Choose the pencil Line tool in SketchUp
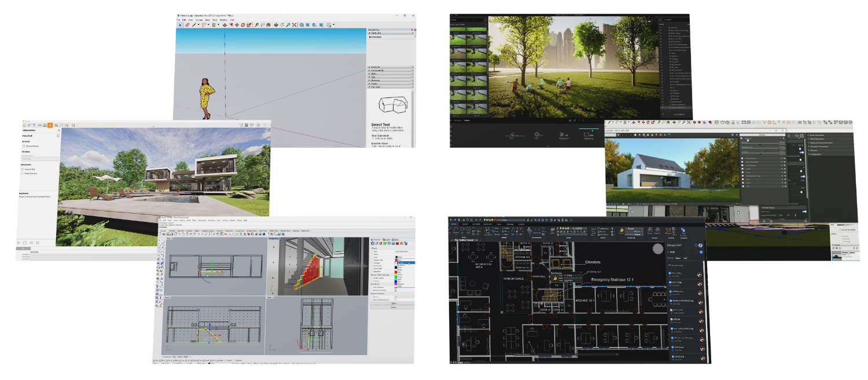 tap(195, 25)
